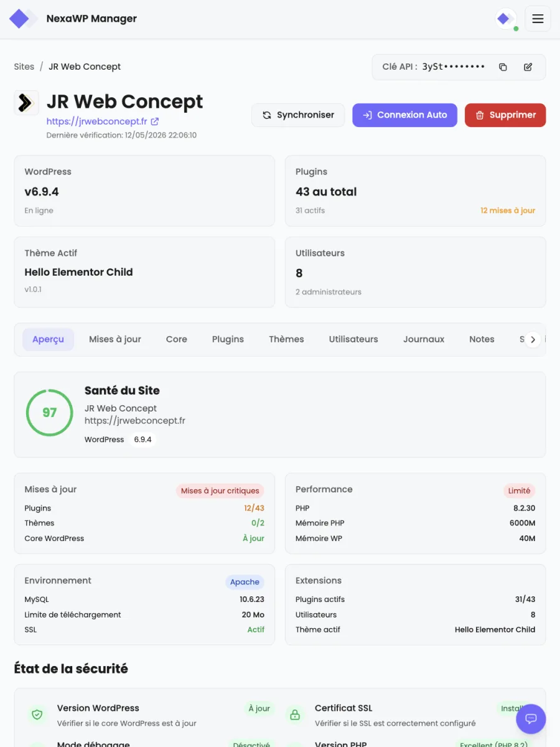The width and height of the screenshot is (560, 747).
Task: Click the 97 health score ring
Action: coord(49,413)
